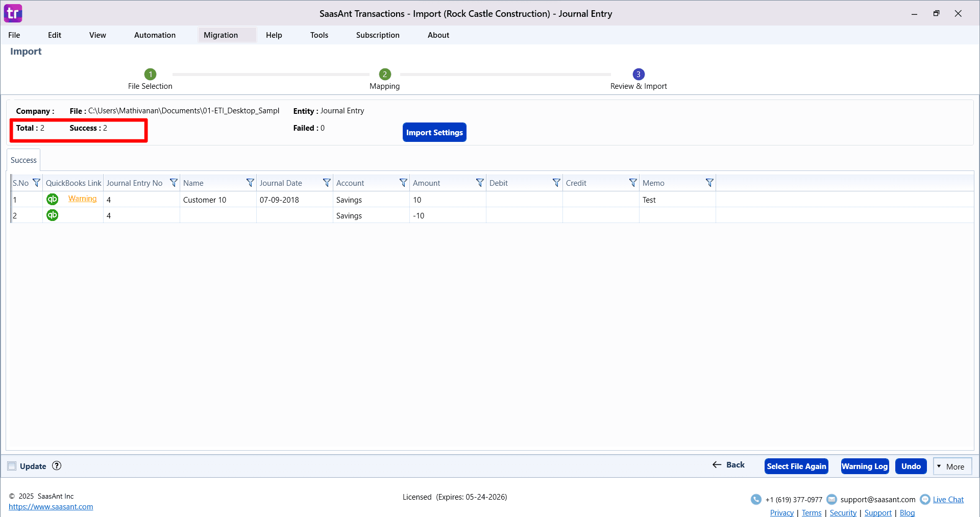Click the phone icon in footer

tap(756, 499)
